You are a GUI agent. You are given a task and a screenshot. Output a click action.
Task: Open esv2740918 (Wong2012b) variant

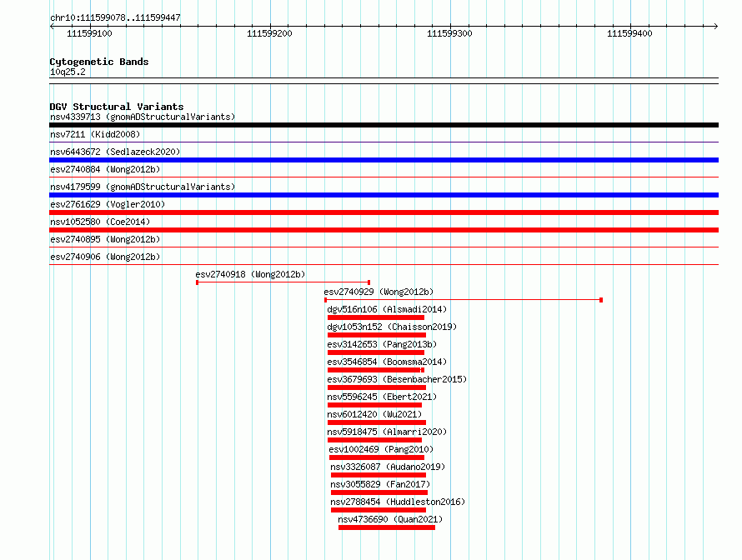[x=250, y=274]
